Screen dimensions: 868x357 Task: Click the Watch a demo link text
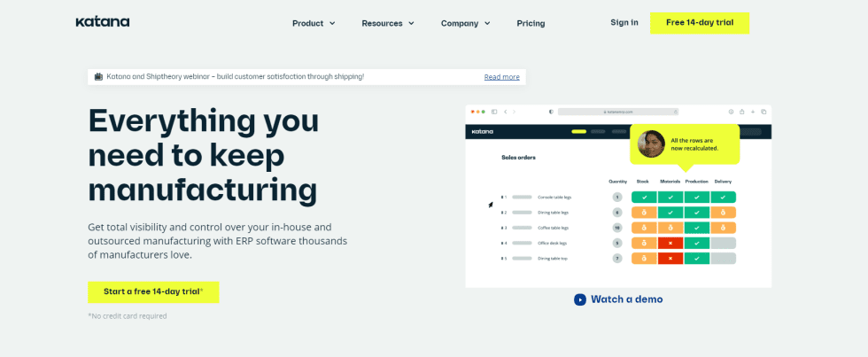[627, 299]
